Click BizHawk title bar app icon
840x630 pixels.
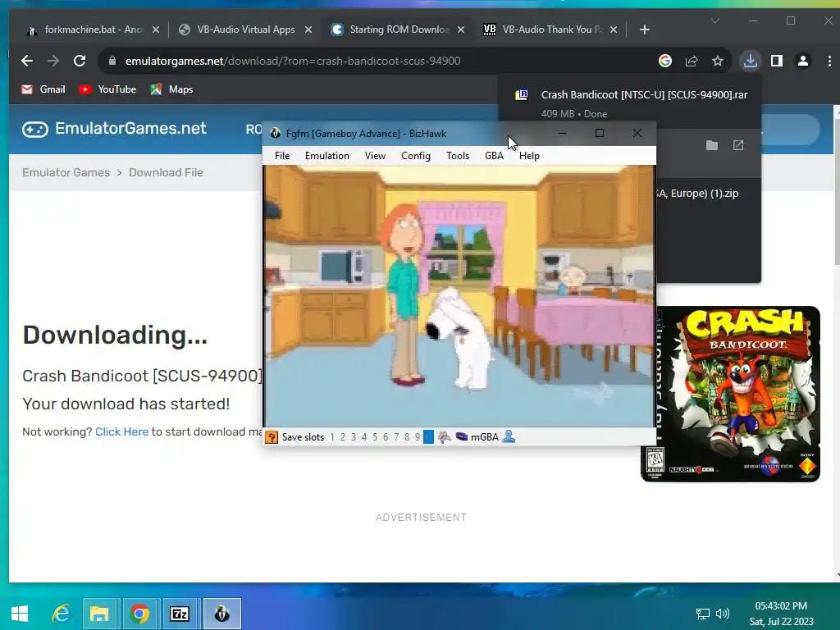(x=276, y=134)
